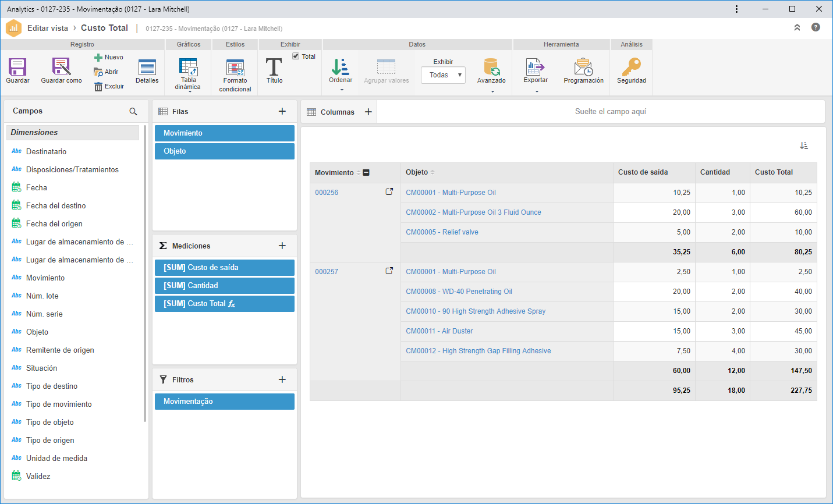Search fields in Campos panel

pos(133,111)
